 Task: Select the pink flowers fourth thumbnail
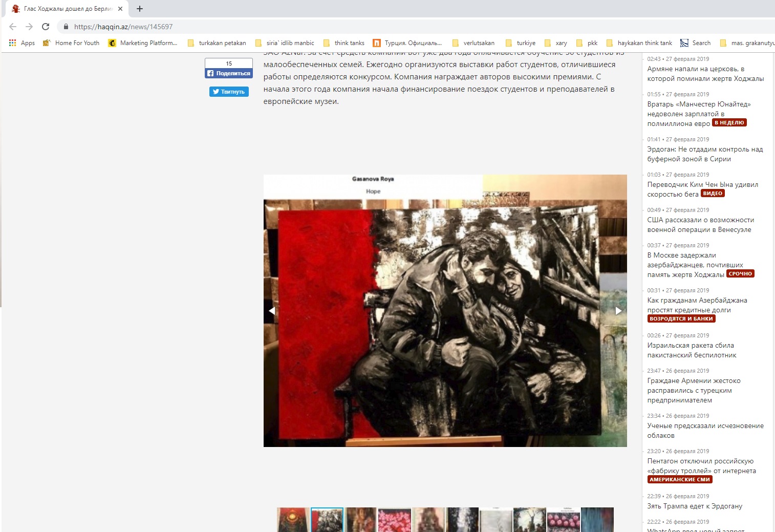(x=395, y=520)
